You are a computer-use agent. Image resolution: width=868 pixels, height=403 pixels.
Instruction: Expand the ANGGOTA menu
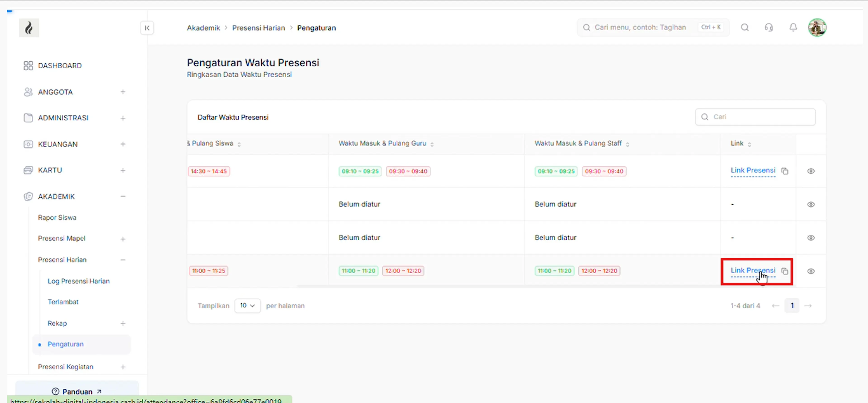(123, 92)
